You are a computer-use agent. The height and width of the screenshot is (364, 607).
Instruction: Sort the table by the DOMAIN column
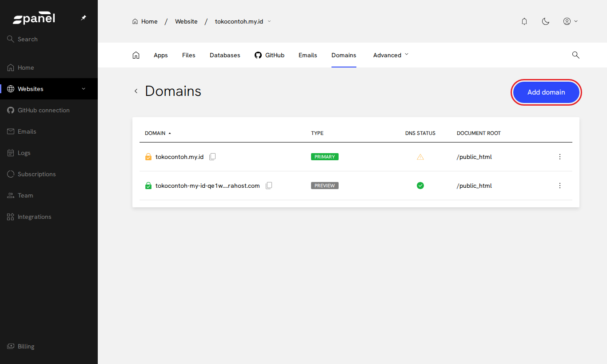pyautogui.click(x=158, y=133)
